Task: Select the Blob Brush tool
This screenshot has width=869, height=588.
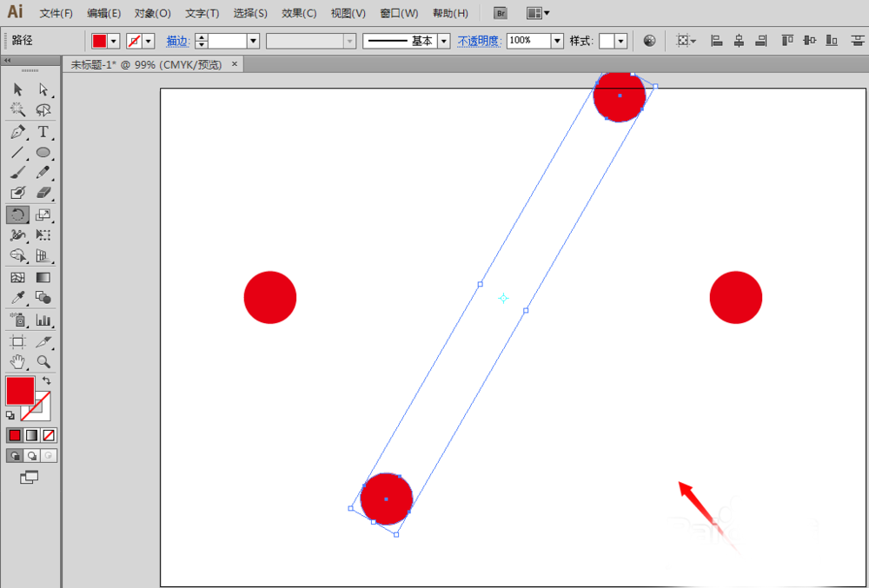Action: tap(18, 192)
